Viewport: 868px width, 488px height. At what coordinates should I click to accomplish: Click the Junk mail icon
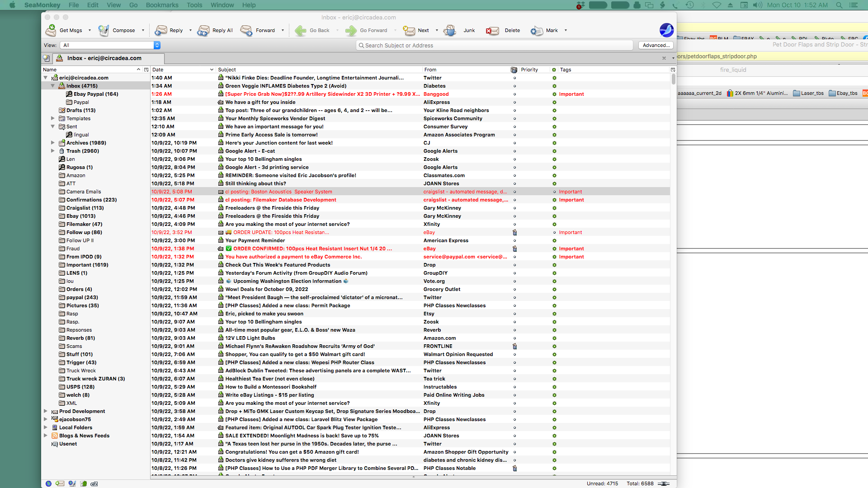450,30
